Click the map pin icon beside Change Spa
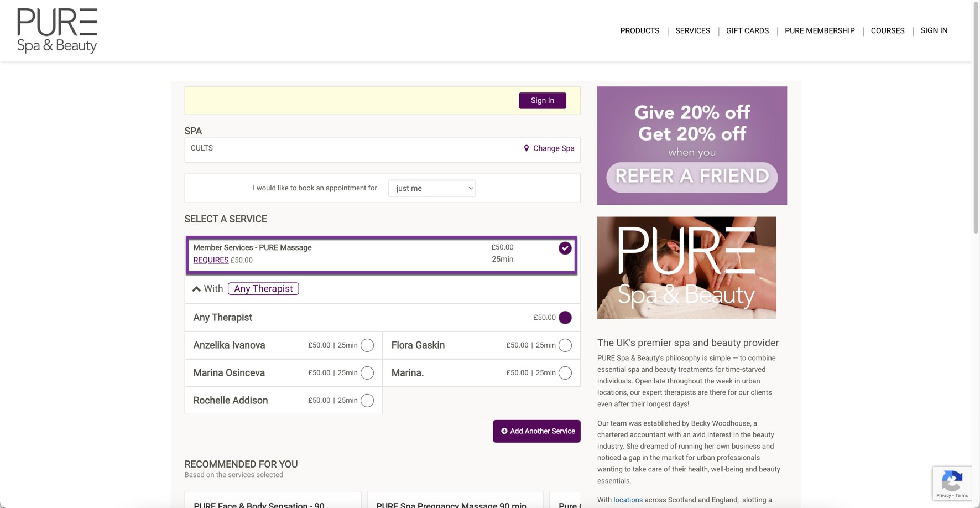 pyautogui.click(x=527, y=148)
